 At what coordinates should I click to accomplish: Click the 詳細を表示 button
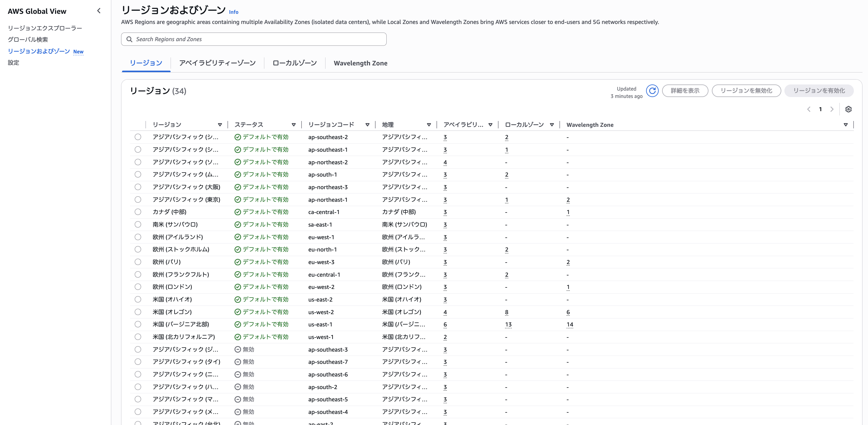point(685,91)
